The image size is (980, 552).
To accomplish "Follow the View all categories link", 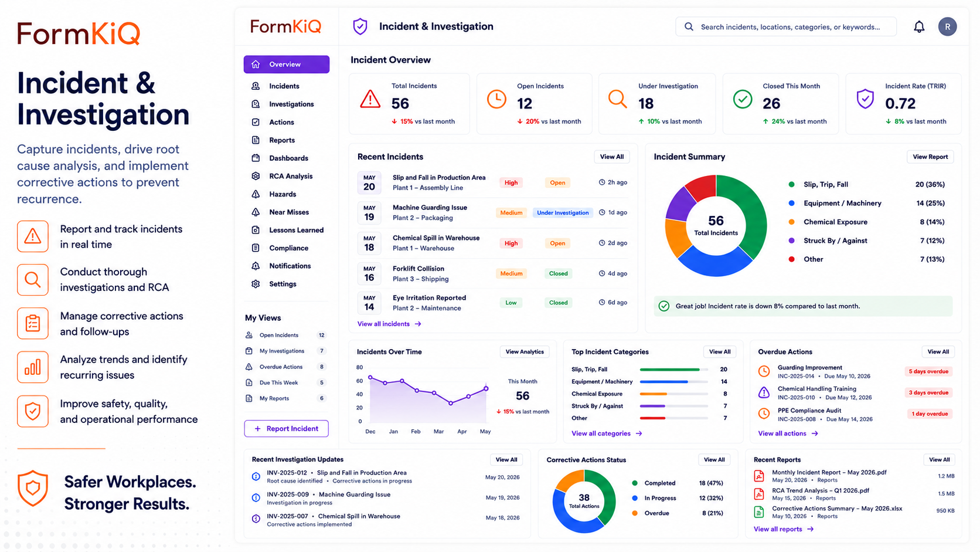I will tap(607, 434).
